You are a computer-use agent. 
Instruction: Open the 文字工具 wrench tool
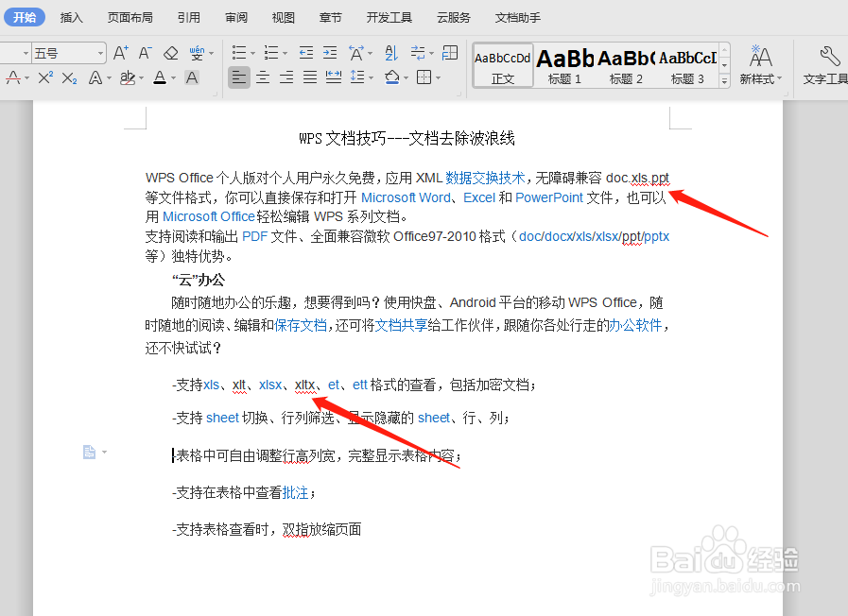pos(825,65)
